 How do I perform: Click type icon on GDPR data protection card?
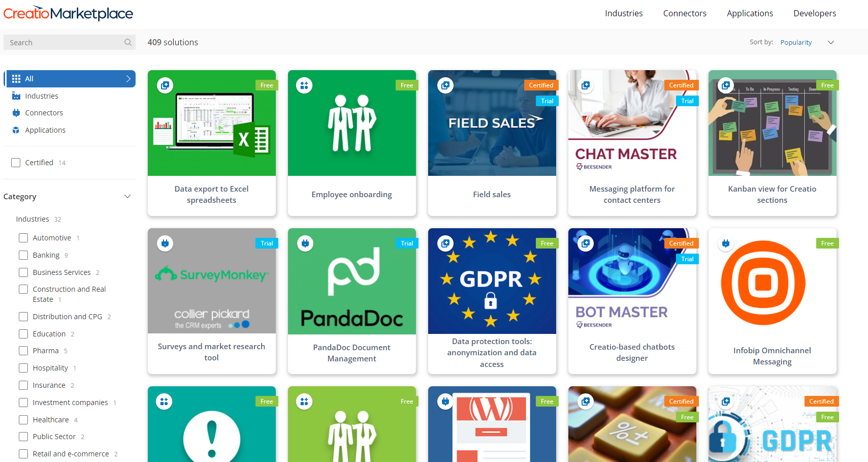coord(445,243)
